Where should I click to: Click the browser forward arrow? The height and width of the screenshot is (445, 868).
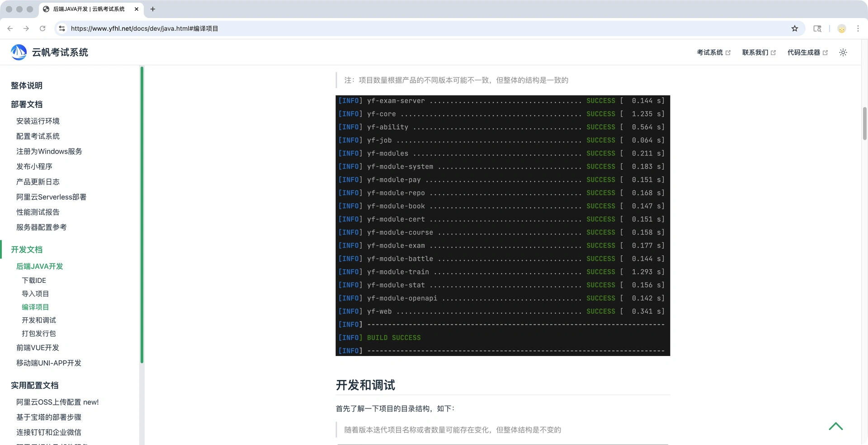pyautogui.click(x=26, y=28)
